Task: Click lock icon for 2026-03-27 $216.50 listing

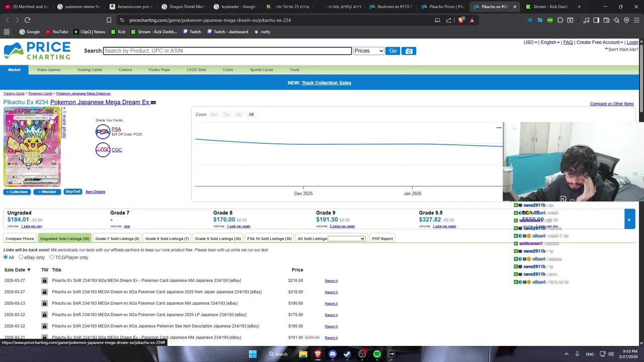Action: coord(44,281)
